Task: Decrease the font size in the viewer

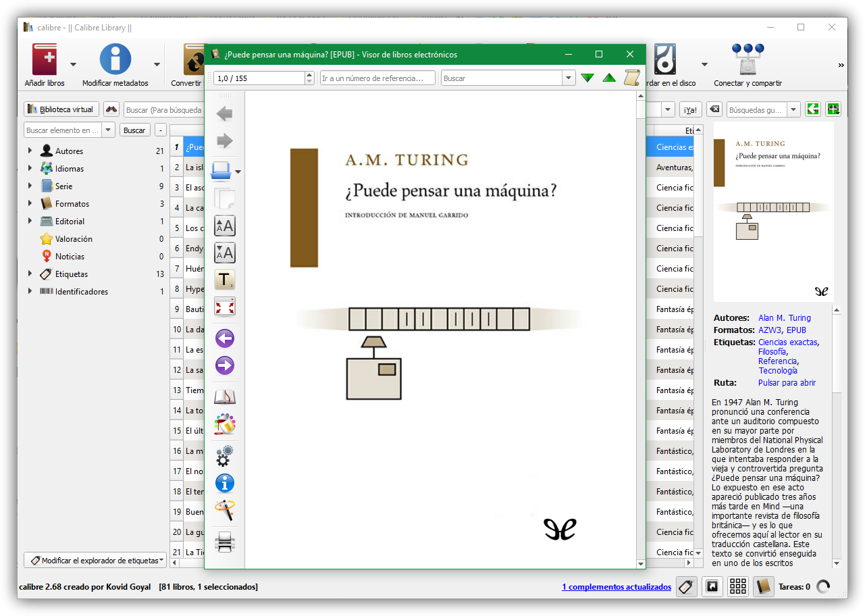Action: pos(224,253)
